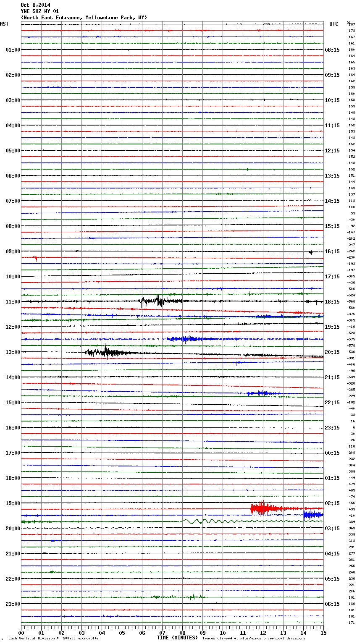
Task: Click the '23:00' MST hour label
Action: 13,604
